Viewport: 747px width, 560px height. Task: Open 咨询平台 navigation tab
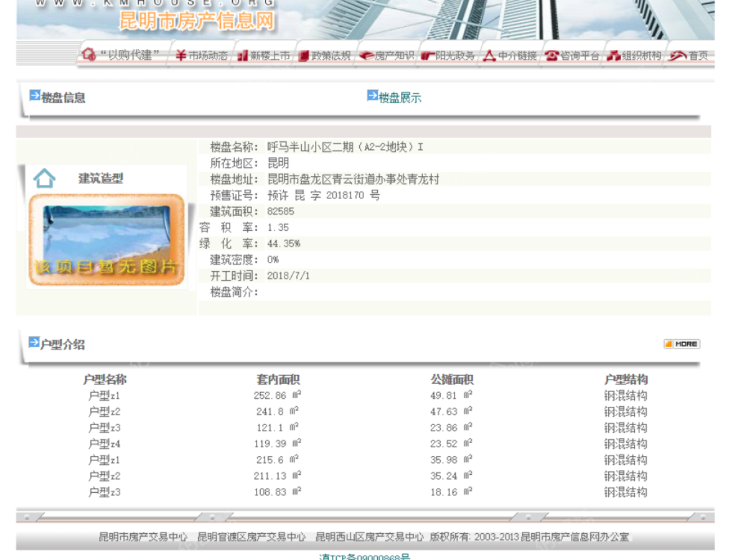click(573, 55)
